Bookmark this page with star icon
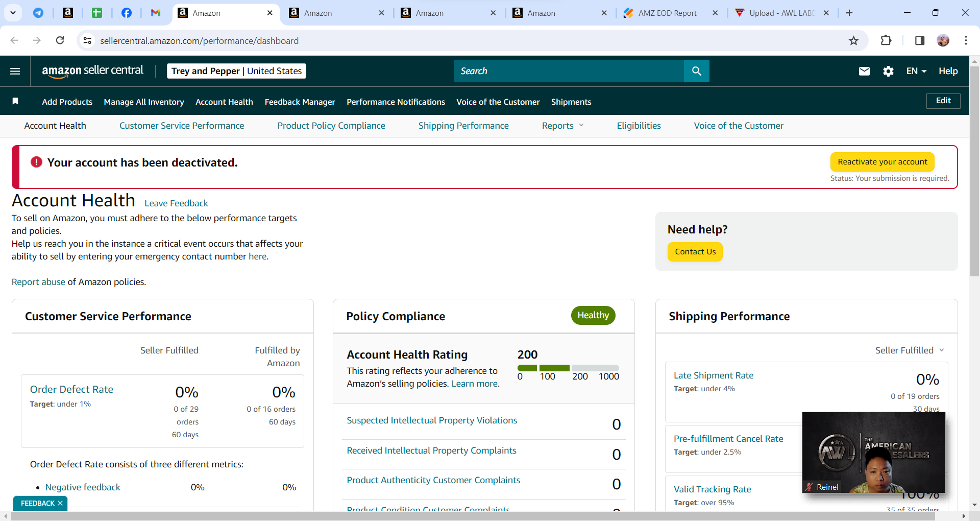Viewport: 980px width, 521px height. 853,40
